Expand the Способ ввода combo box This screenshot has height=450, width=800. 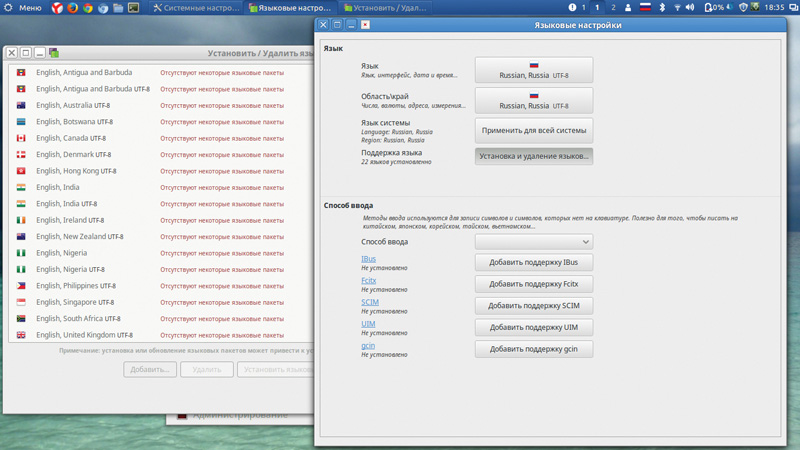coord(534,242)
